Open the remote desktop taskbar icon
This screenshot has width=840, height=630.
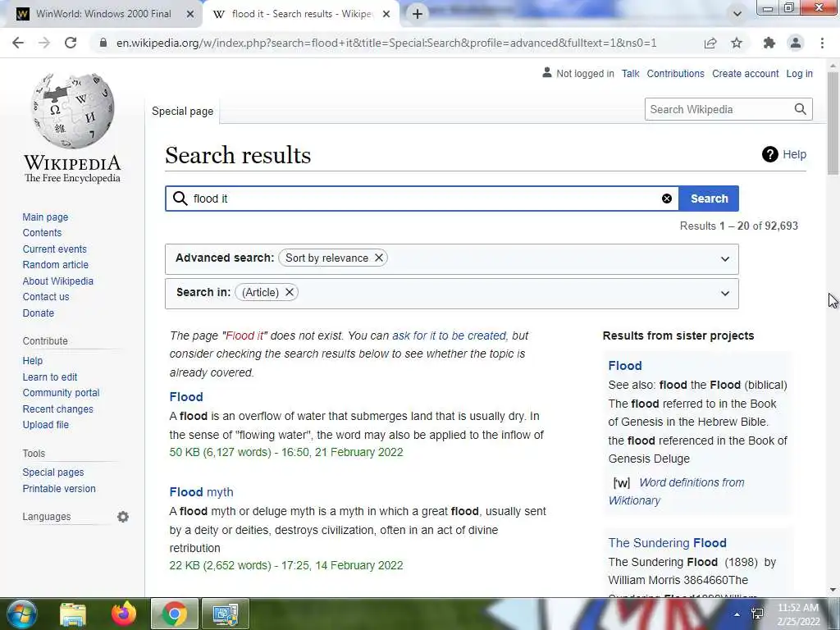pos(226,614)
